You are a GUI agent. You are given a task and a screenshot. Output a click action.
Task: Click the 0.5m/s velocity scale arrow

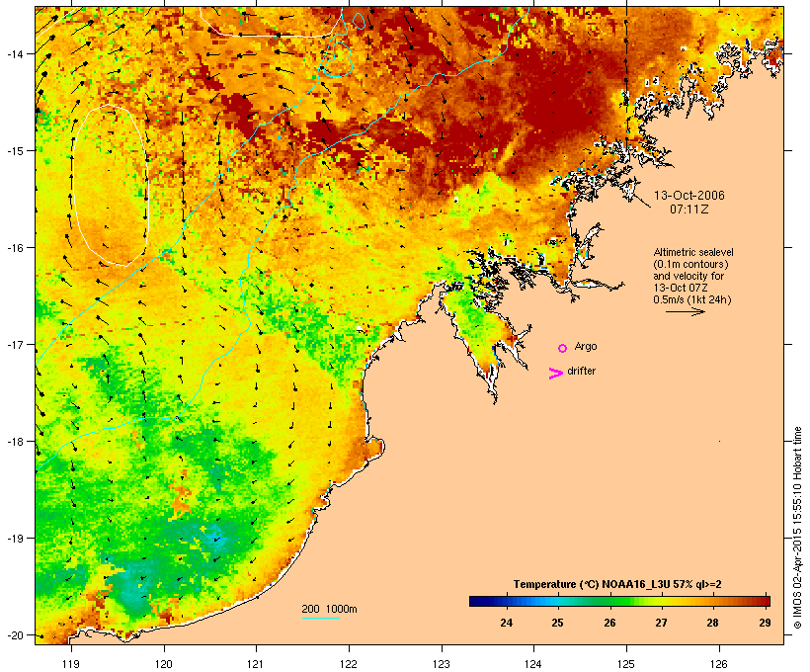click(685, 311)
